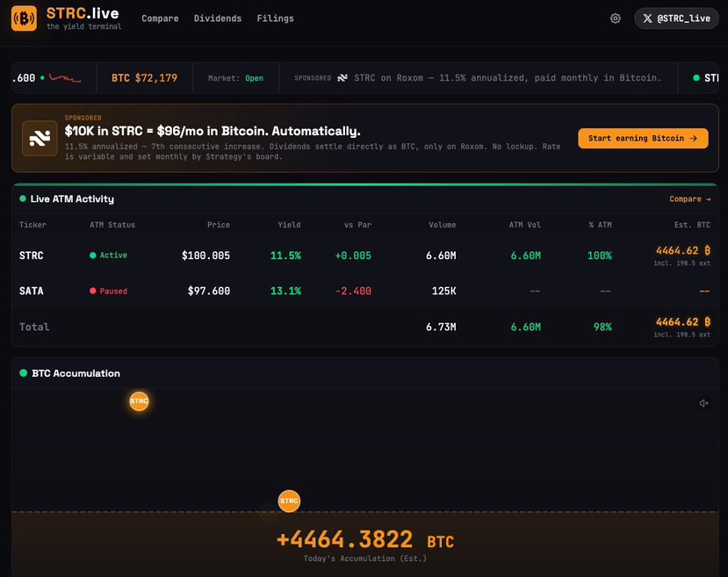Click the Roxom logo in sponsored banner
The height and width of the screenshot is (577, 728).
click(40, 139)
